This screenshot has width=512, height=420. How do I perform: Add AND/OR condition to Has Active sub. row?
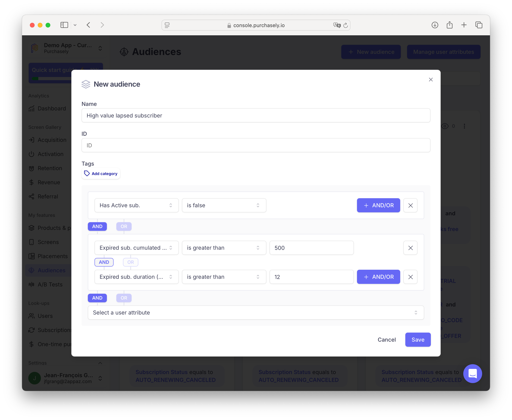pos(378,205)
